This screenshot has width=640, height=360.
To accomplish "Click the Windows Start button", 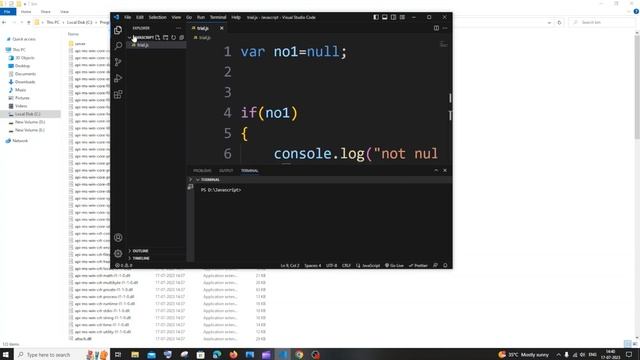I will coord(6,354).
